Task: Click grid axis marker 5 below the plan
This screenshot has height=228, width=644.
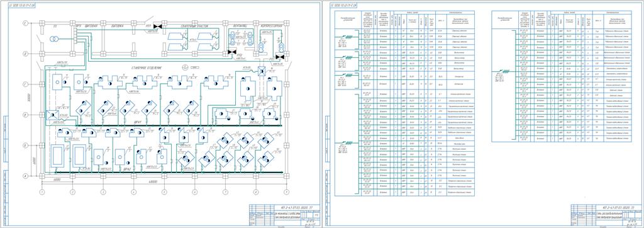Action: point(164,191)
